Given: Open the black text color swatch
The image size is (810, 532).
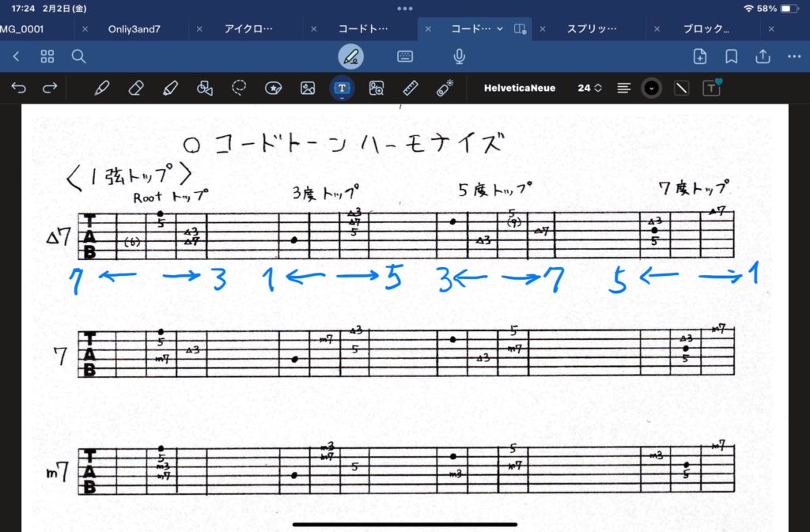Looking at the screenshot, I should click(x=651, y=88).
